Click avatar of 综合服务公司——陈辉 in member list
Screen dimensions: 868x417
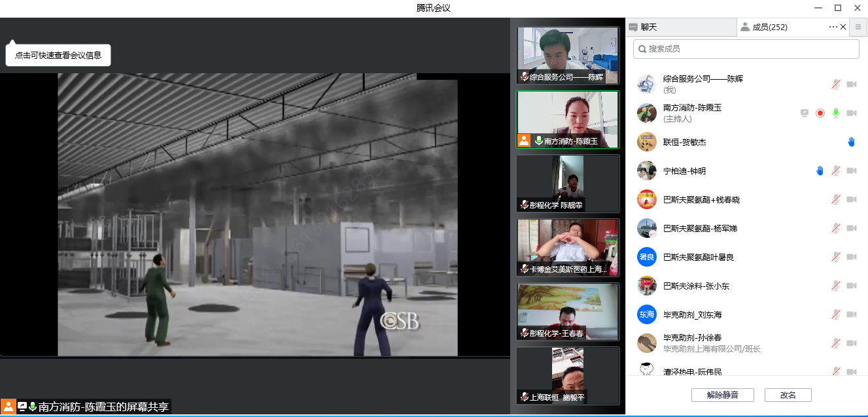click(x=647, y=84)
